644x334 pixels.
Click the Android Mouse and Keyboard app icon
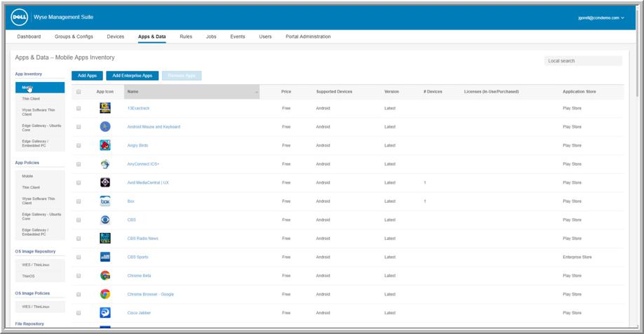pyautogui.click(x=105, y=126)
